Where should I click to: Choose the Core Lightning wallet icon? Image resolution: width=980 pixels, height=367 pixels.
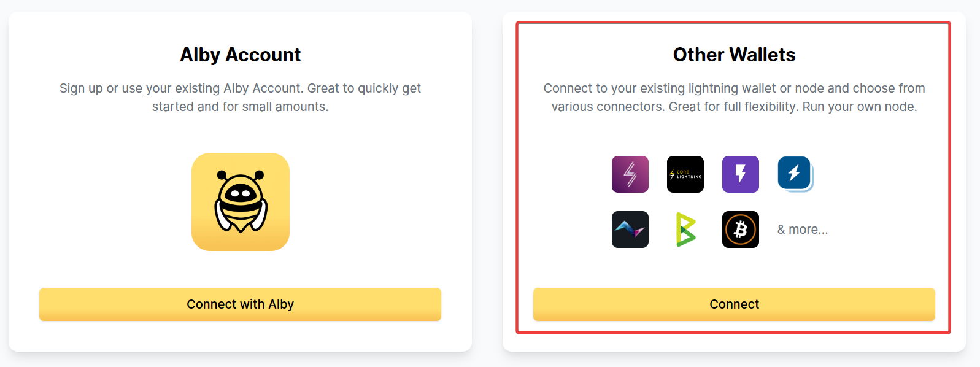tap(685, 174)
